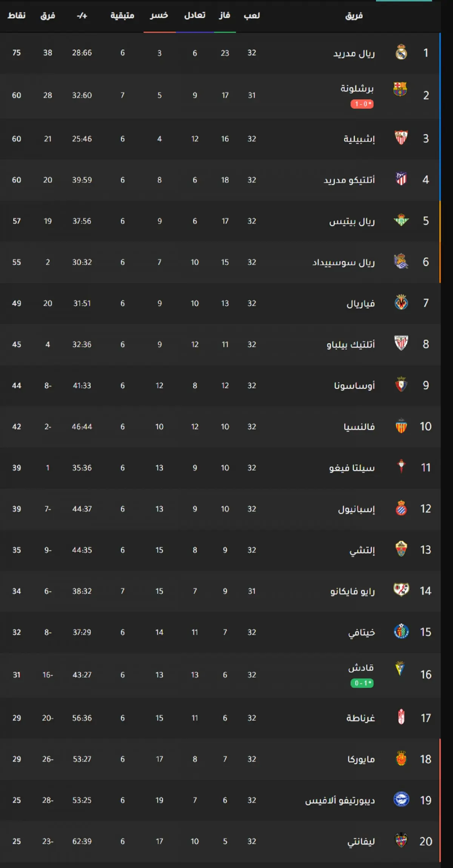Sort standings by فاز wins header

point(225,15)
